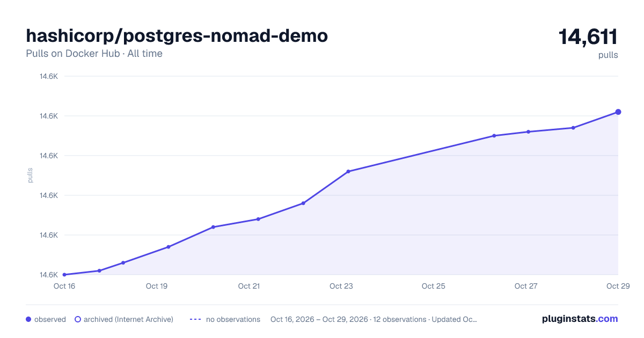This screenshot has height=338, width=644.
Task: Click the large endpoint data marker at Oct 29
Action: click(x=618, y=112)
